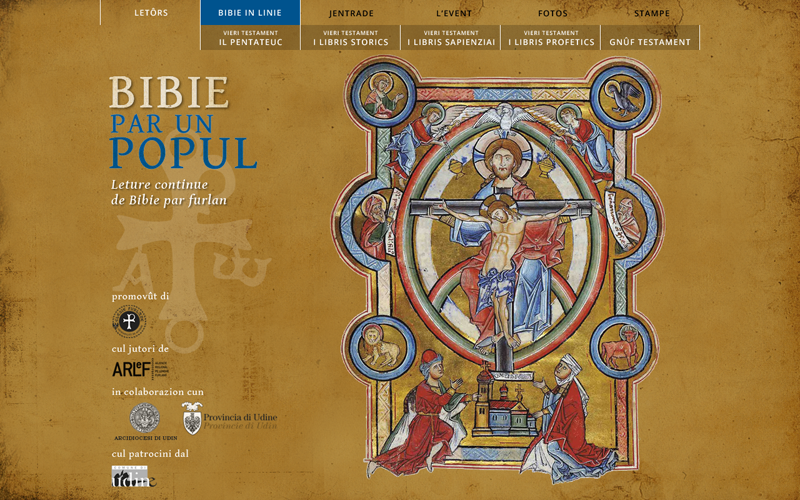Open the Fotos section
The height and width of the screenshot is (500, 800).
tap(553, 13)
